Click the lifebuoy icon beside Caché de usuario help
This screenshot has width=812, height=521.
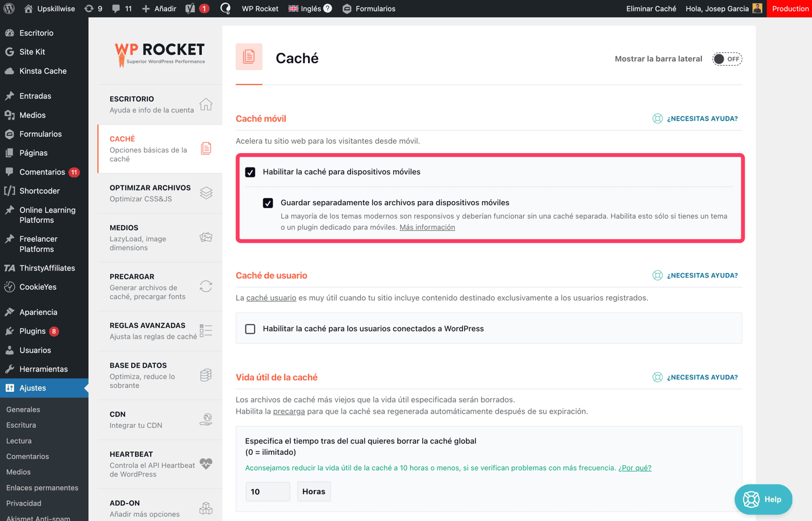tap(657, 275)
